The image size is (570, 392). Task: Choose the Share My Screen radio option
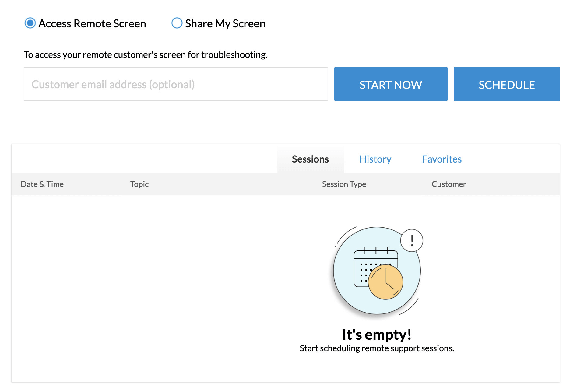click(x=177, y=23)
